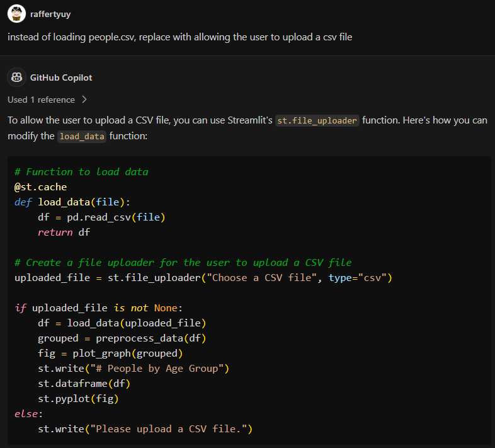This screenshot has height=448, width=495.
Task: Click the st.file_uploader inline code in the description
Action: point(317,120)
